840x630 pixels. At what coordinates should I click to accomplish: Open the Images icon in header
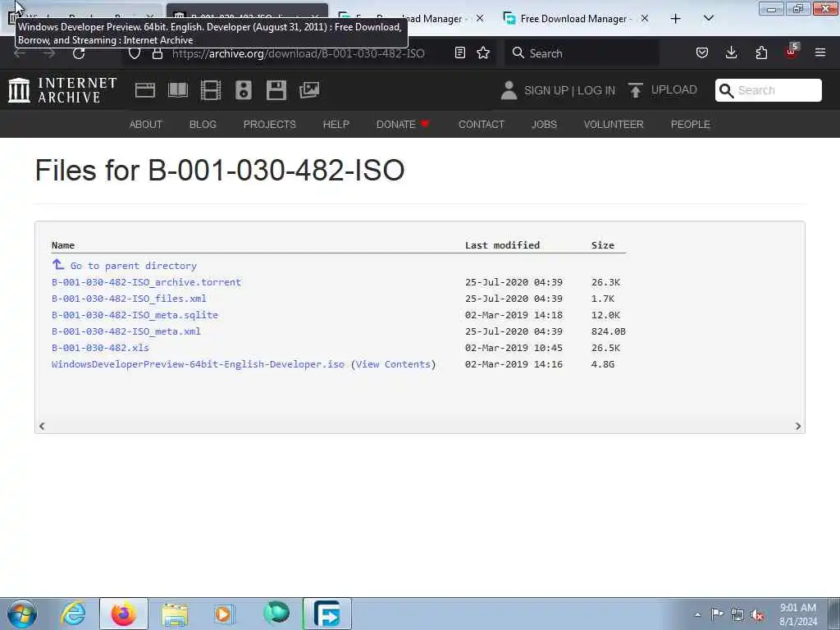click(x=309, y=90)
